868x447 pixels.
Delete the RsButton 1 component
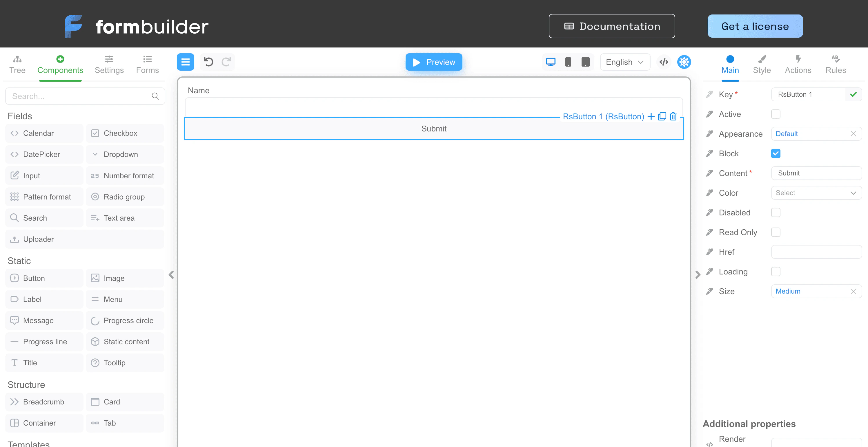(x=673, y=116)
